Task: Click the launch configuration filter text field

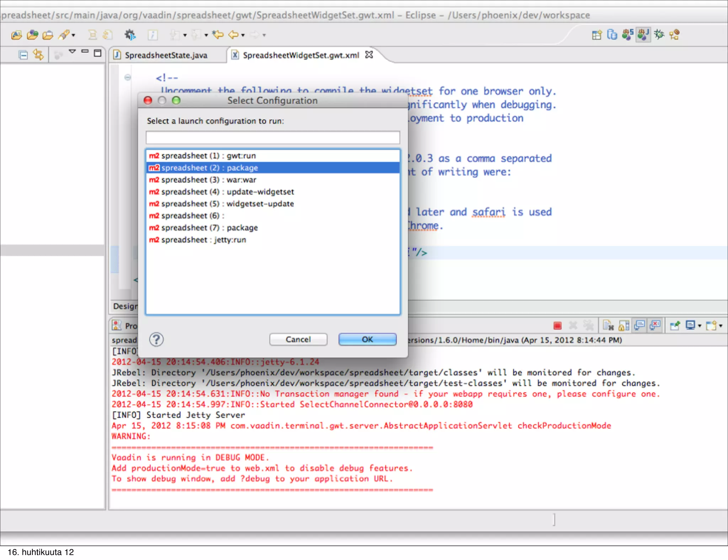Action: pyautogui.click(x=273, y=138)
